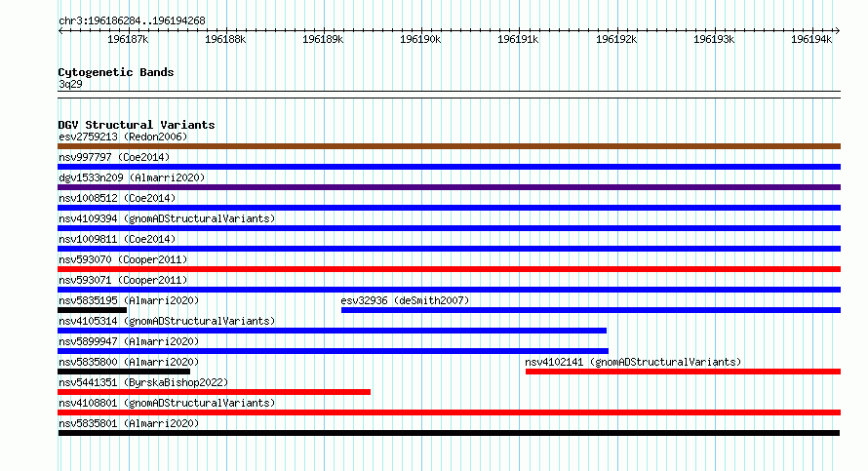Select nsv4108801 (gnomADStructuralVariants) label
The image size is (868, 471).
coord(167,403)
